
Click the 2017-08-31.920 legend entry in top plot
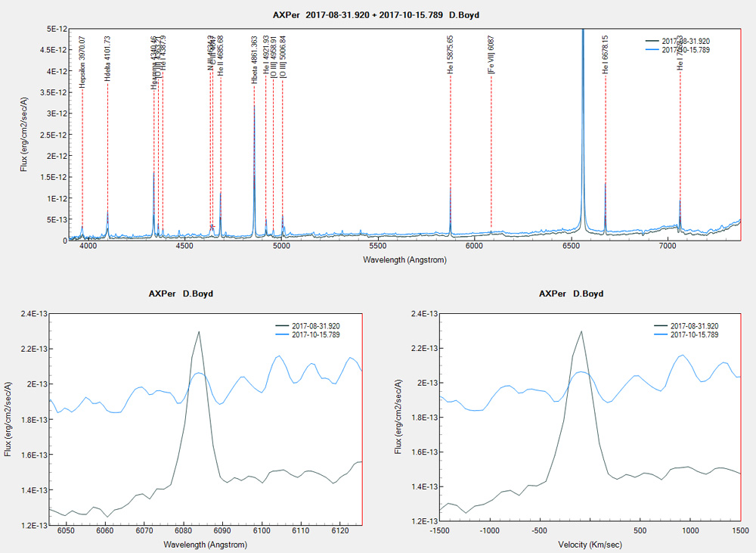click(686, 41)
